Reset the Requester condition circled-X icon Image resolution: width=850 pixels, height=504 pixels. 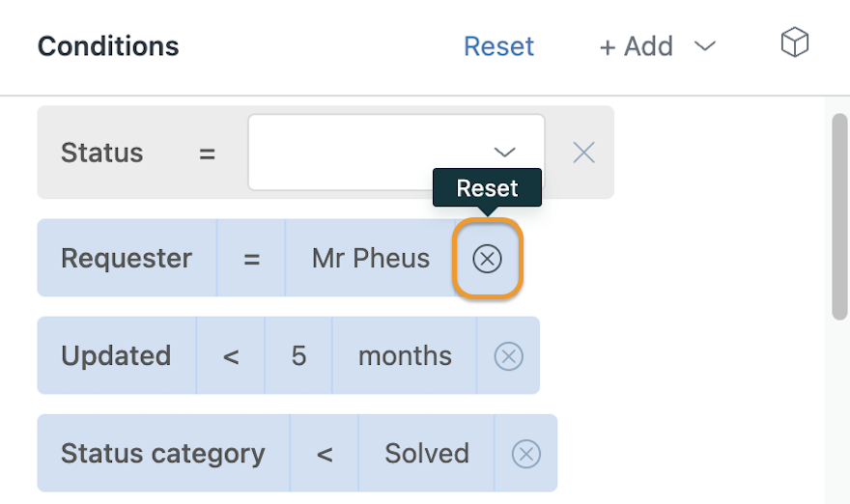point(488,258)
